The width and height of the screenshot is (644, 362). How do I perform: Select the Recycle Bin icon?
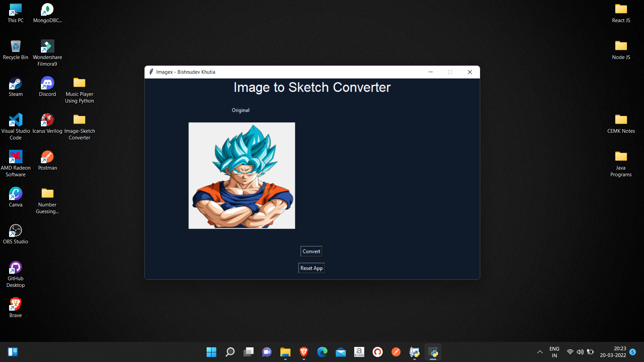pyautogui.click(x=15, y=50)
